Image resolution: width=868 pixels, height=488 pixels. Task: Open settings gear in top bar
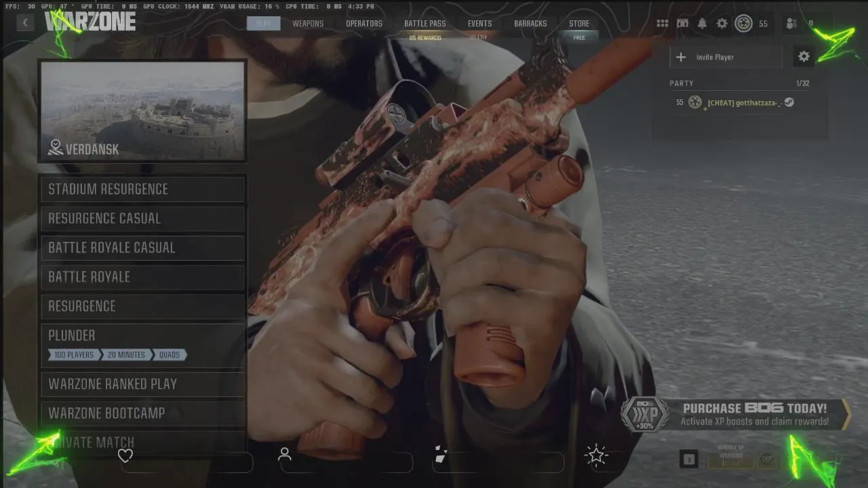coord(722,23)
